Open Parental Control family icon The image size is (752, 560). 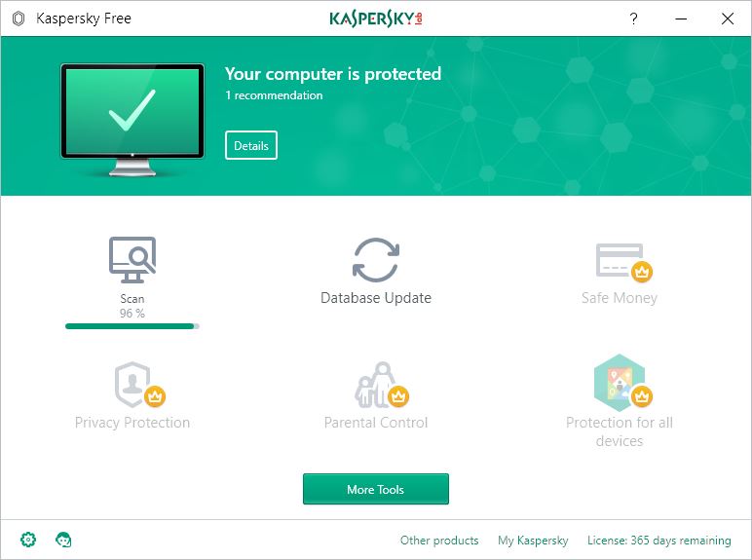(382, 385)
